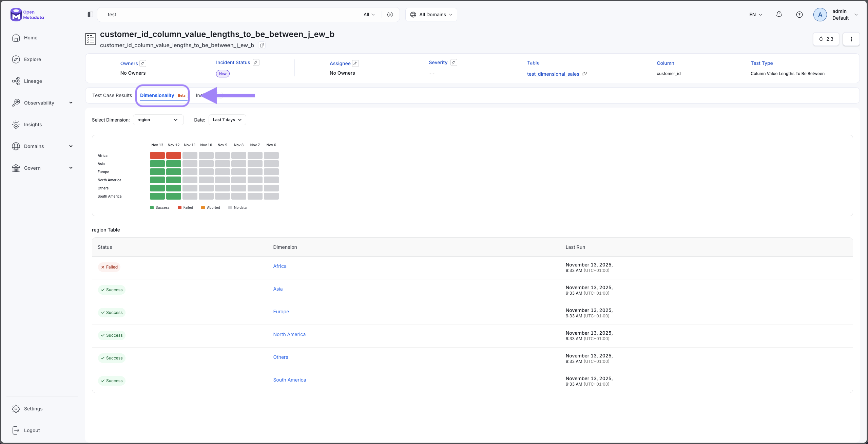Open the test_dimensional_sales table link
The height and width of the screenshot is (444, 868).
click(x=553, y=74)
